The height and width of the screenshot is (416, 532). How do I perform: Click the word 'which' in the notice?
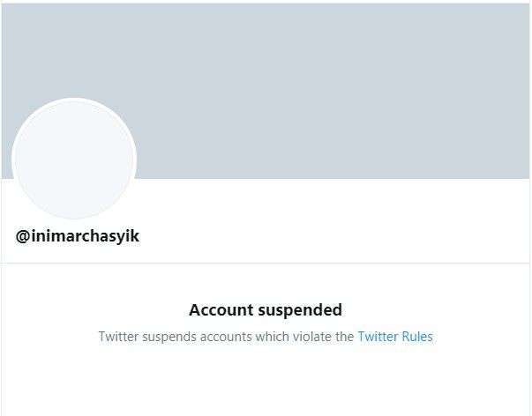[x=272, y=337]
